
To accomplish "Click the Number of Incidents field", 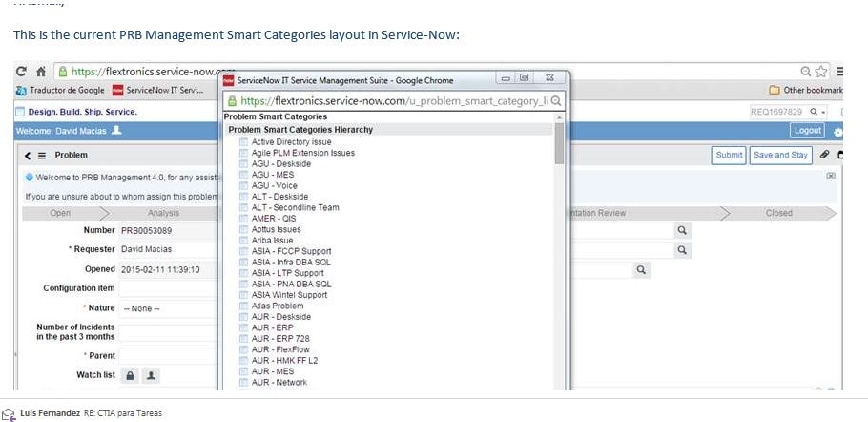I will coord(169,333).
